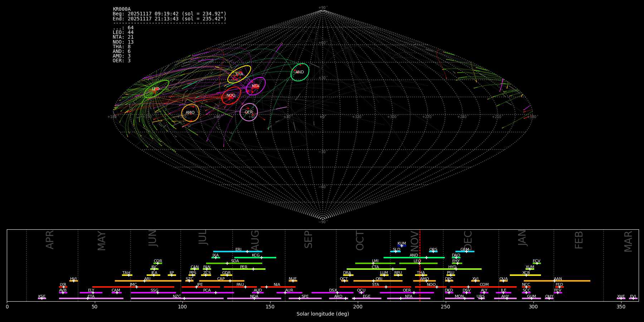
Task: Click the SEP month label in timeline
Action: (308, 239)
